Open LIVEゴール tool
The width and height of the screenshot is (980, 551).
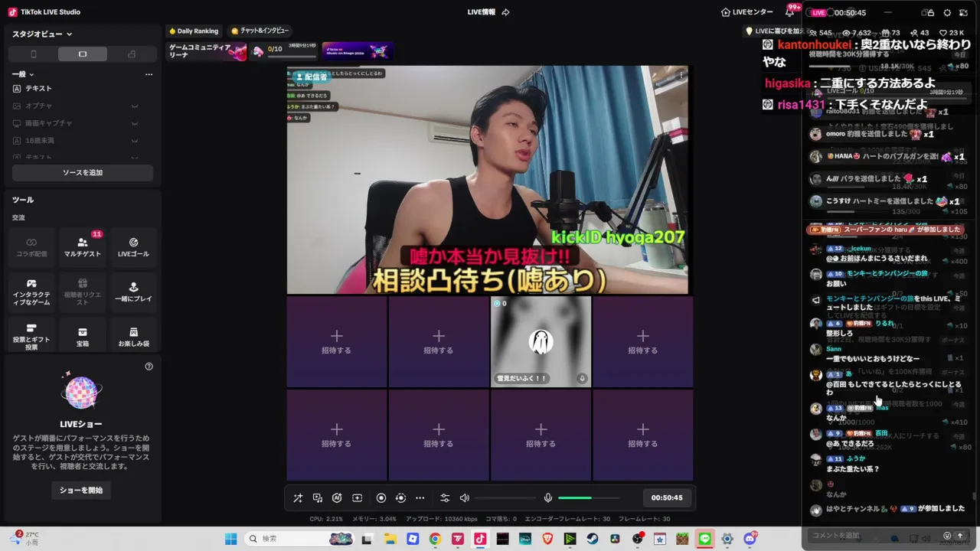click(x=133, y=246)
